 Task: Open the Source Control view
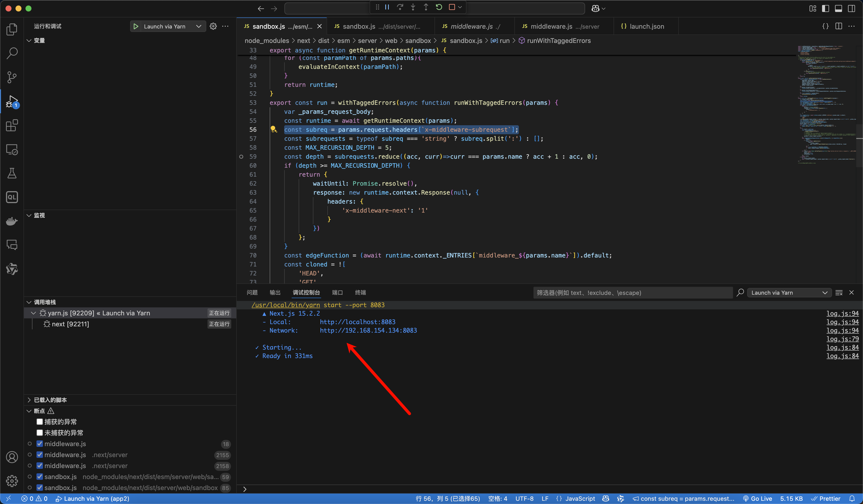(x=12, y=77)
